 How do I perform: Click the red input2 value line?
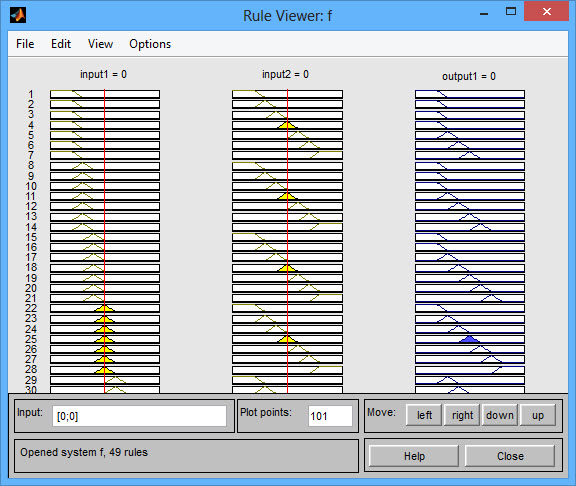tap(287, 241)
